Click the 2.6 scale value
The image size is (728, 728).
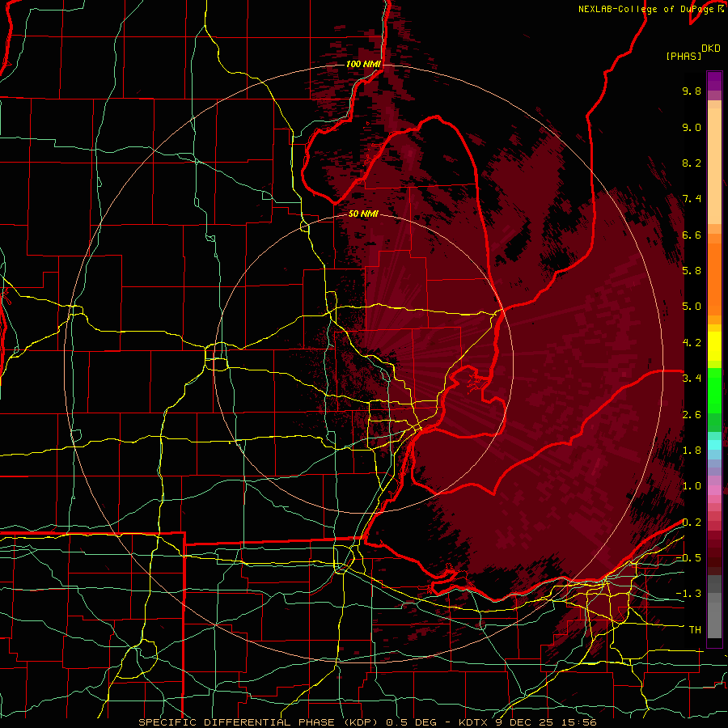(692, 414)
